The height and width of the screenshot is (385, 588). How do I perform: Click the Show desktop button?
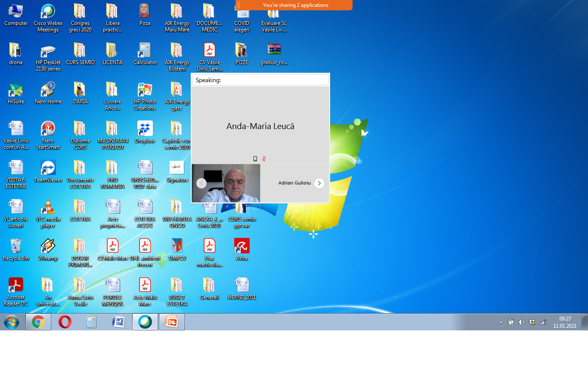coord(585,322)
